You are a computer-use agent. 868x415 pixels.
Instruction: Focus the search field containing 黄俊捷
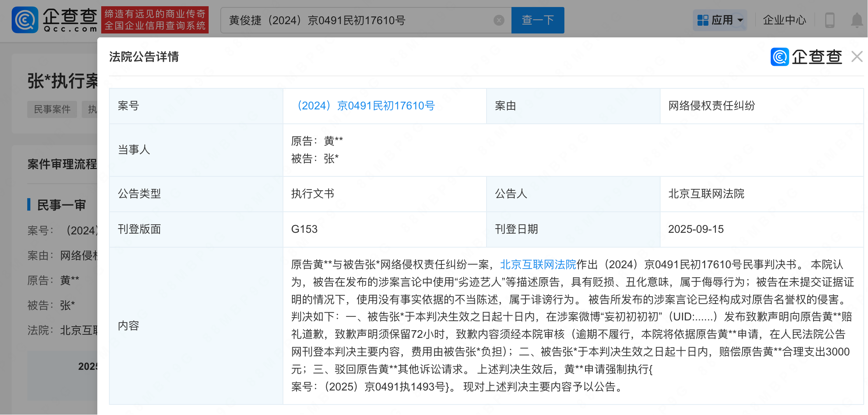pos(358,20)
